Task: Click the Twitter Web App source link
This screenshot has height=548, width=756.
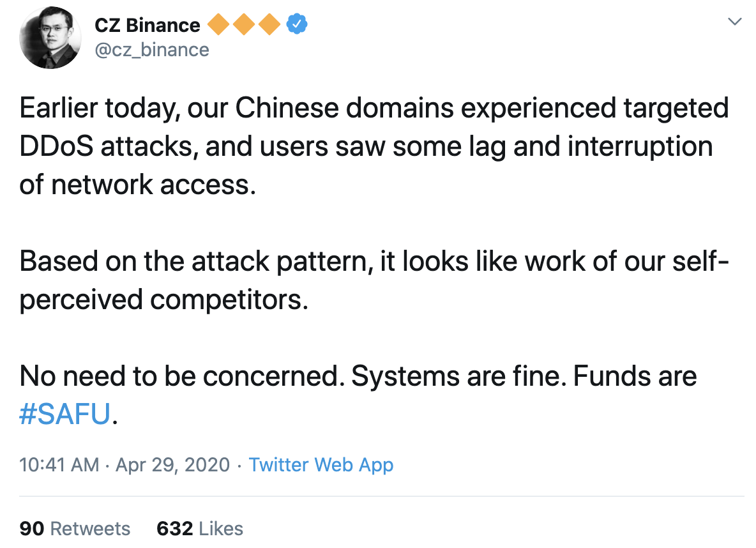Action: 321,464
